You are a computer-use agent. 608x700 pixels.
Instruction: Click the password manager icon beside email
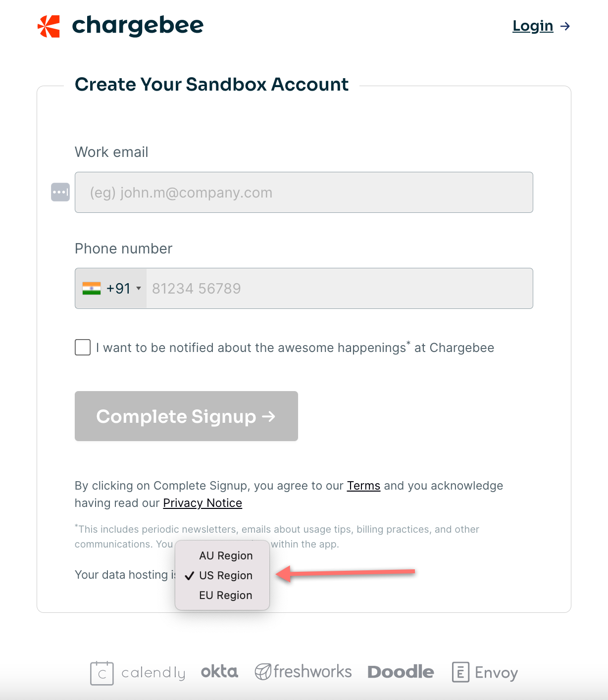click(x=60, y=192)
